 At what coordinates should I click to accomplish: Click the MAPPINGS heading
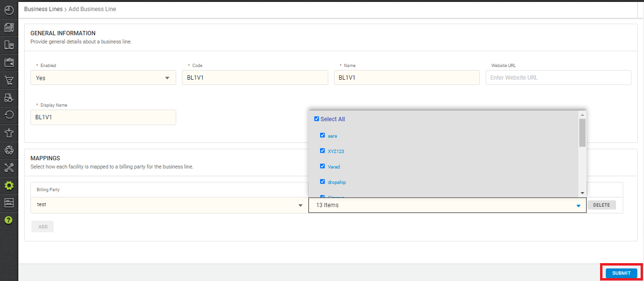tap(45, 158)
